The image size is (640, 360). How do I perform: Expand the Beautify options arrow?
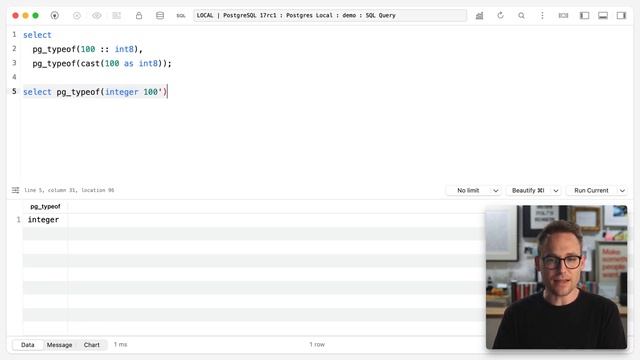pos(556,191)
